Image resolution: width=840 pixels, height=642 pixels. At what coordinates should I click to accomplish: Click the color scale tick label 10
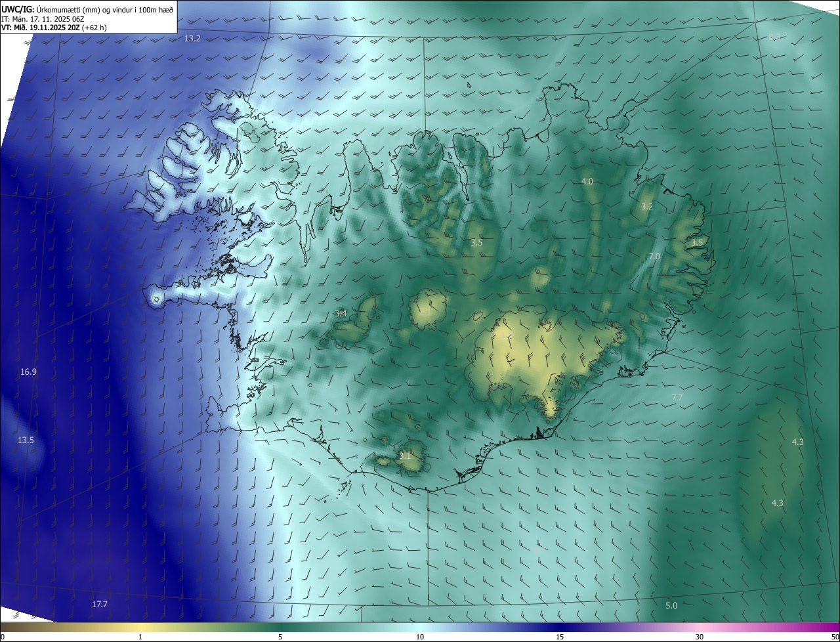[x=420, y=637]
